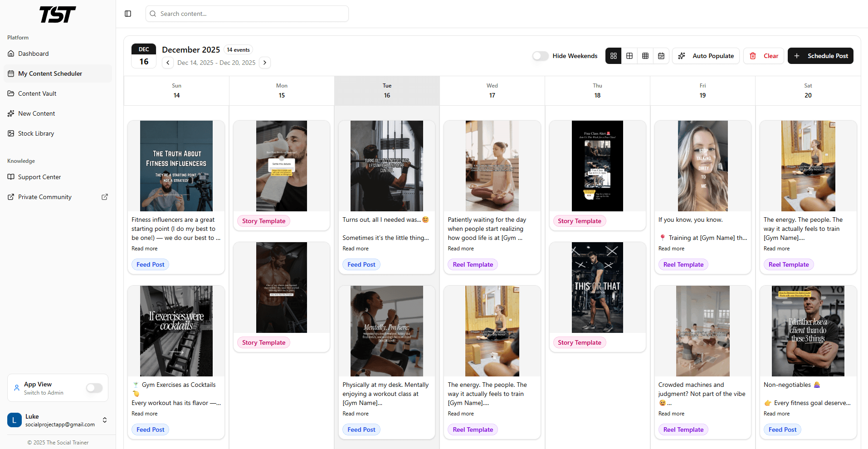Select the four-squares card view icon
Image resolution: width=868 pixels, height=449 pixels.
pyautogui.click(x=614, y=56)
